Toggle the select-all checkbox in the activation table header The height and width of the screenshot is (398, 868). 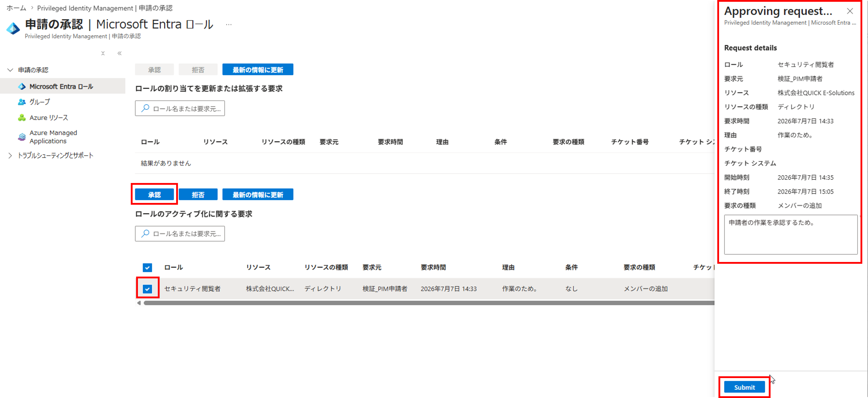(147, 268)
